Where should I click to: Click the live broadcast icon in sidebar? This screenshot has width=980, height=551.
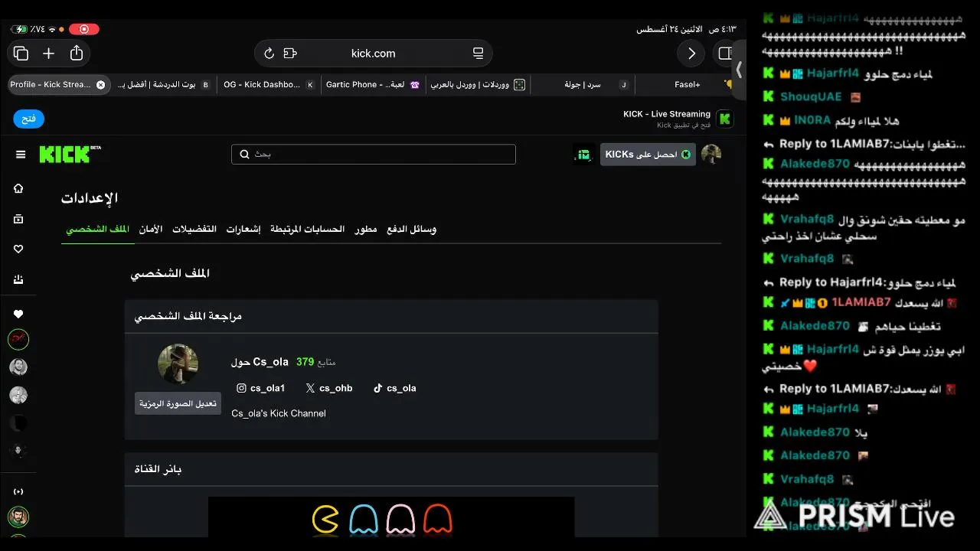(18, 491)
